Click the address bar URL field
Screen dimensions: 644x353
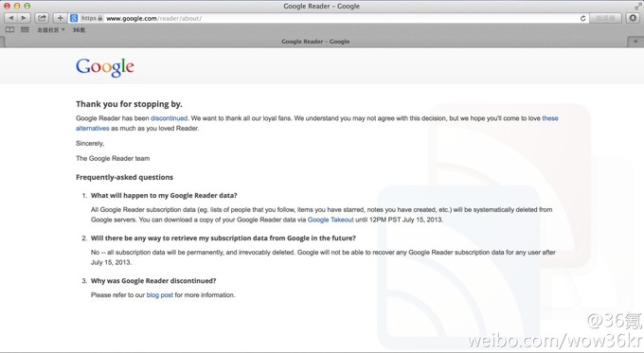tap(329, 18)
